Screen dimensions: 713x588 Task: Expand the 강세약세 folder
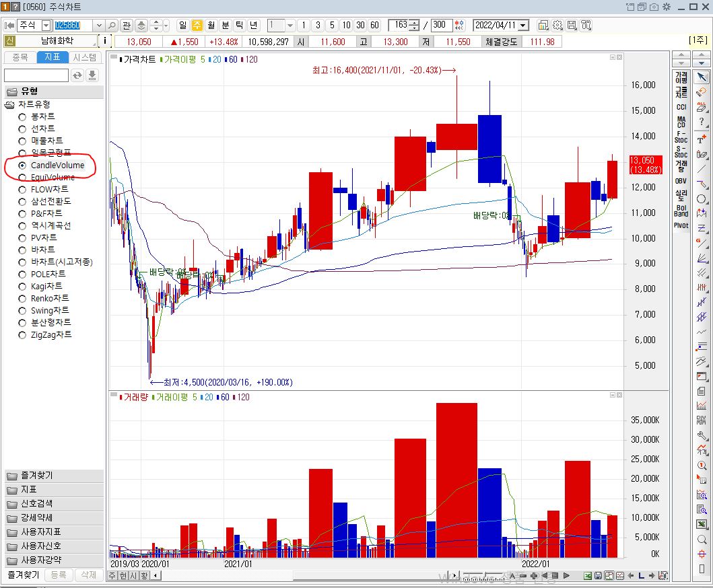point(54,517)
